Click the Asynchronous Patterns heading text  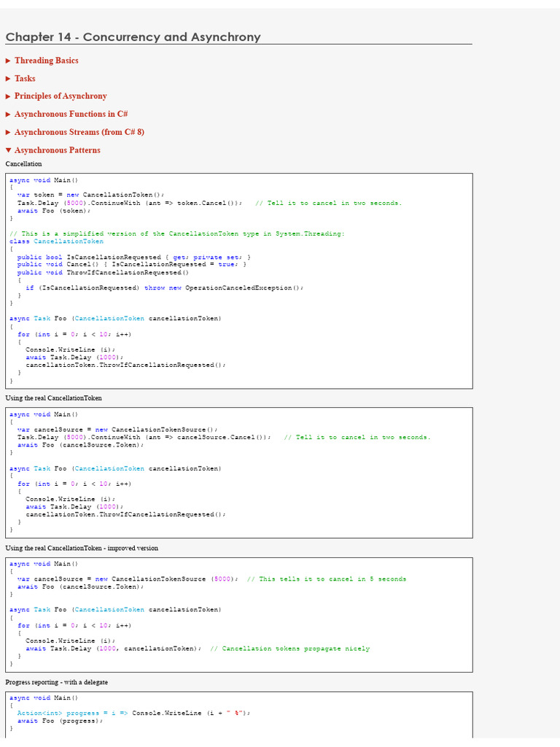(58, 150)
